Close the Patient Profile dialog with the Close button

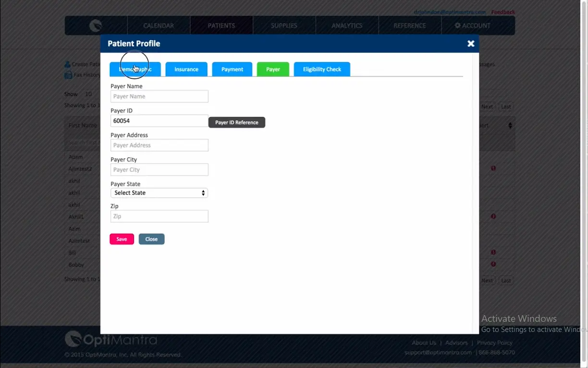[151, 239]
